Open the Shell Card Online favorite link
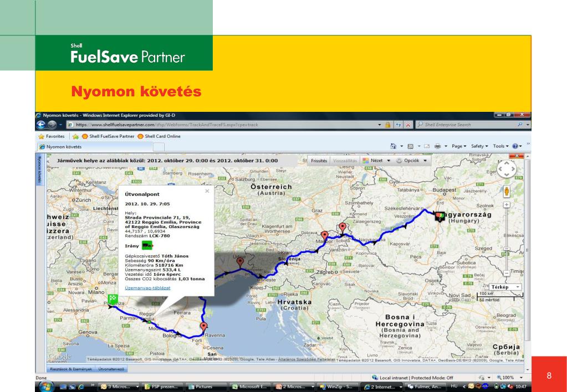567x392 pixels. click(x=159, y=136)
